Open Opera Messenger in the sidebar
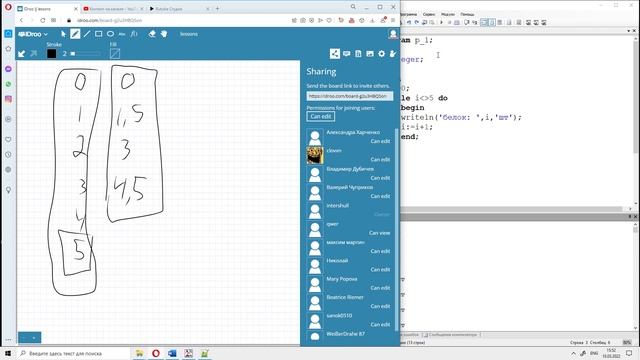This screenshot has width=640, height=360. [x=9, y=69]
